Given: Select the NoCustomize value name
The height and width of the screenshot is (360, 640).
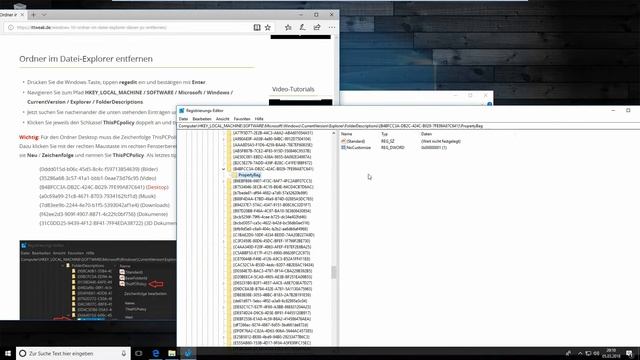Looking at the screenshot, I should point(358,147).
